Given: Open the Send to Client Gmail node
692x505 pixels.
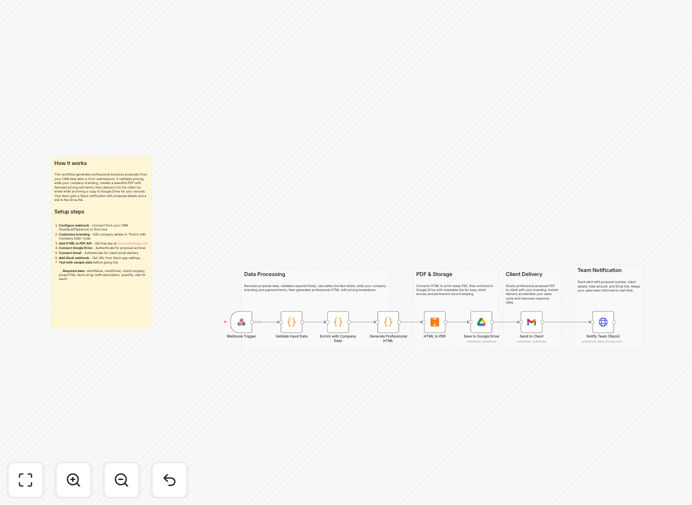Looking at the screenshot, I should coord(531,322).
